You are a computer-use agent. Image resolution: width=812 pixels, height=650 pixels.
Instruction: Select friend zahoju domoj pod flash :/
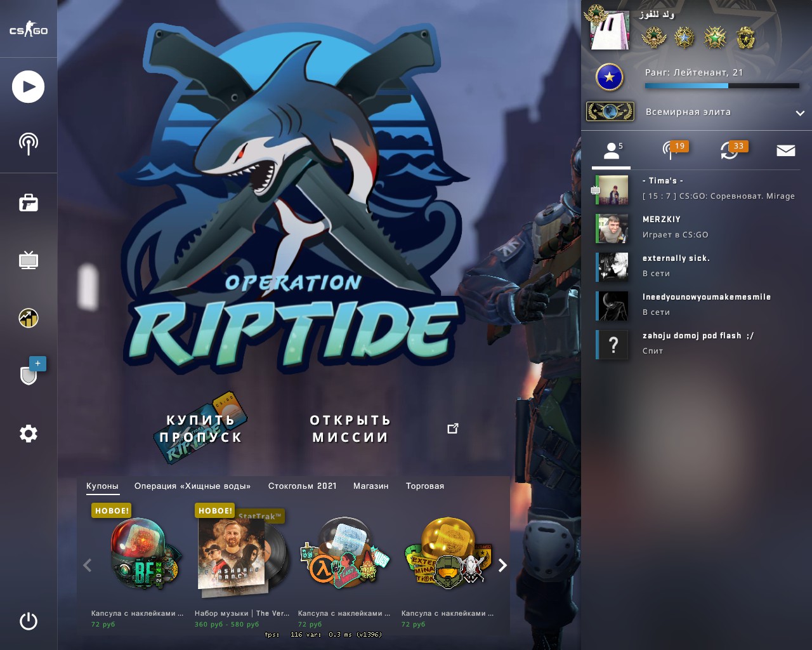[697, 343]
